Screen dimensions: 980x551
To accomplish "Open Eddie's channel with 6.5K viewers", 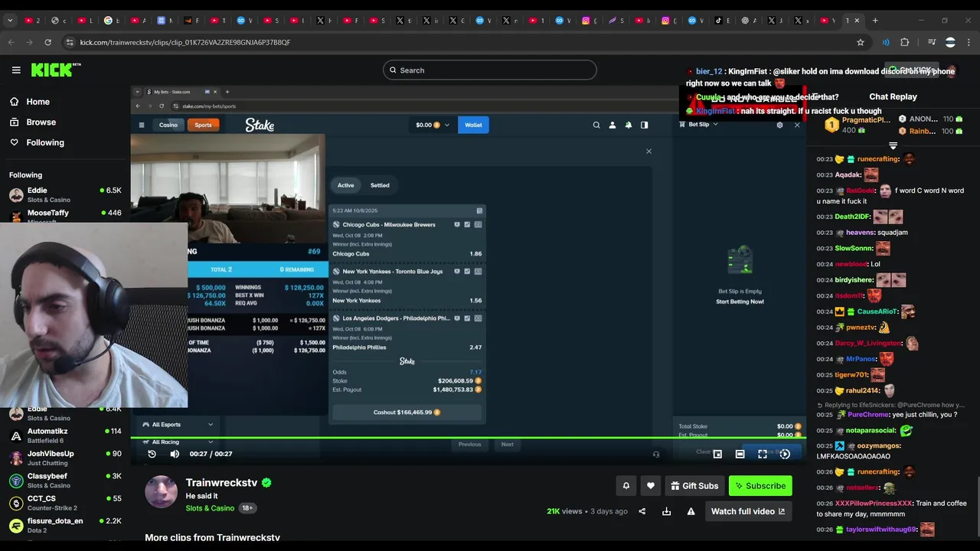I will [65, 194].
